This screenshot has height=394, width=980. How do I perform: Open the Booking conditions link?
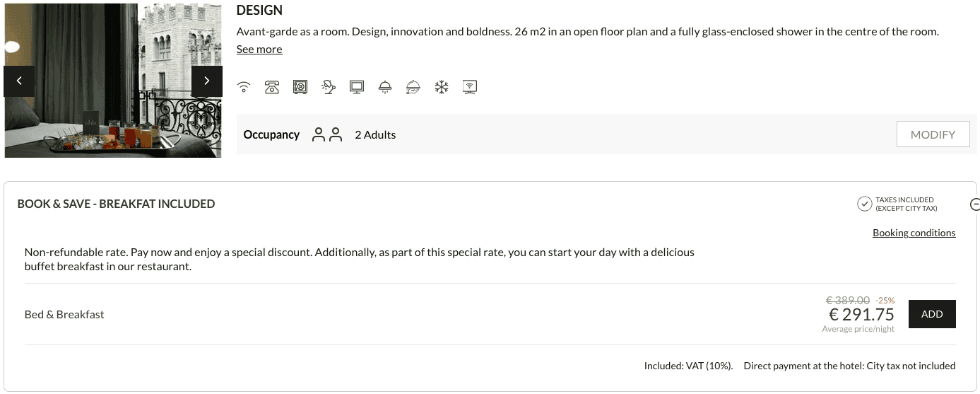(914, 233)
